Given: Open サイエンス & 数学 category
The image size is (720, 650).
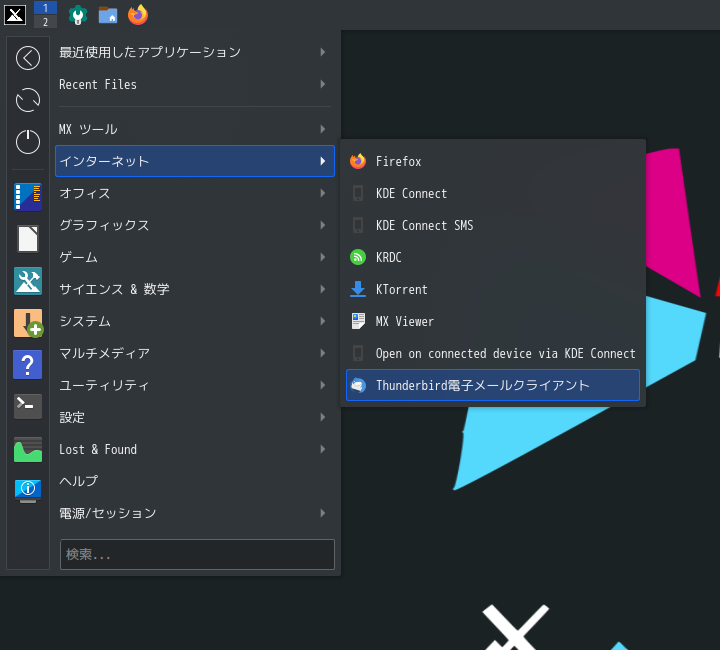Looking at the screenshot, I should click(x=195, y=289).
